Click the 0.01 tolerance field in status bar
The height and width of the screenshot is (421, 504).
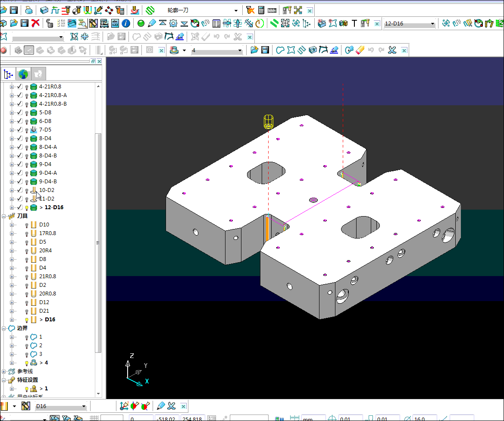pyautogui.click(x=351, y=418)
